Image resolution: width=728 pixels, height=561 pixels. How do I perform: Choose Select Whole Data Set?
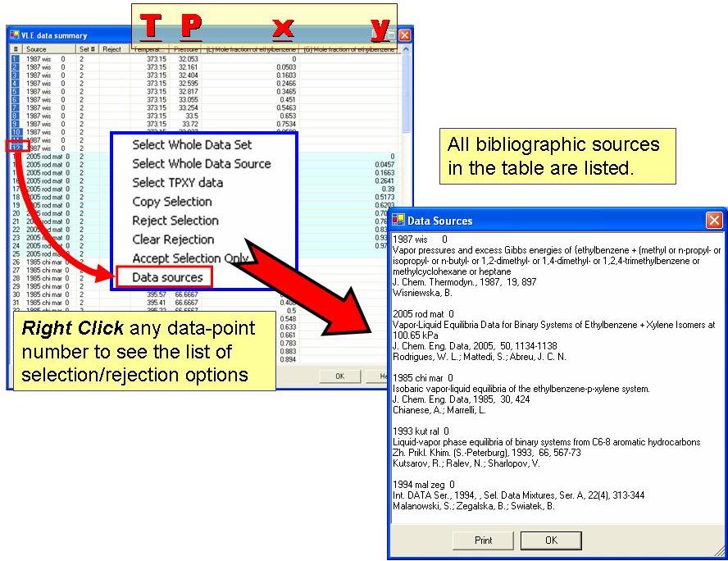[x=192, y=145]
